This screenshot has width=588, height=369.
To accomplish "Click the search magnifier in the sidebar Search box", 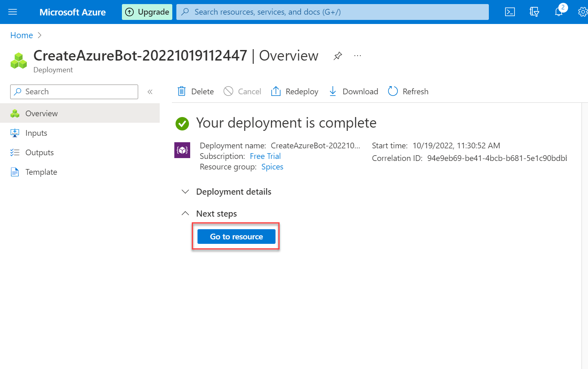I will pyautogui.click(x=17, y=92).
